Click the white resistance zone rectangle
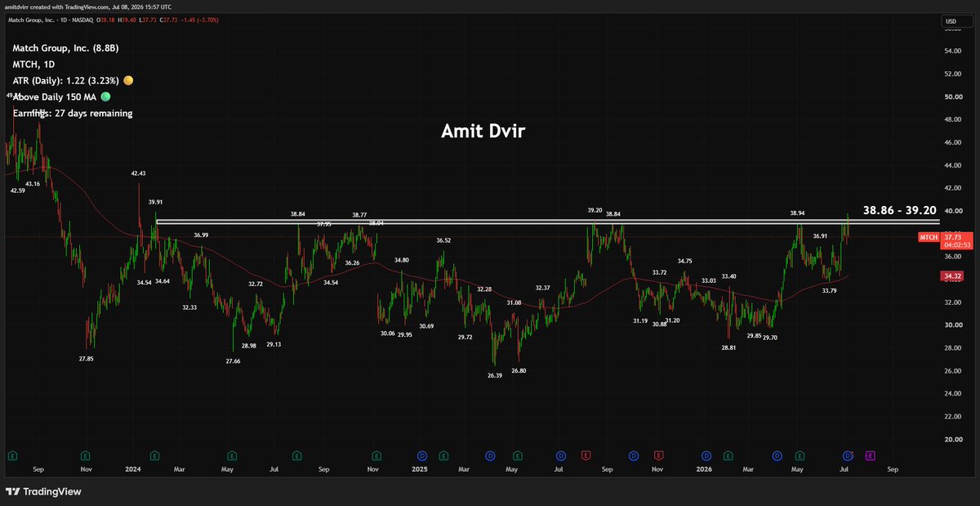Screen dimensions: 980x506 (x=547, y=222)
